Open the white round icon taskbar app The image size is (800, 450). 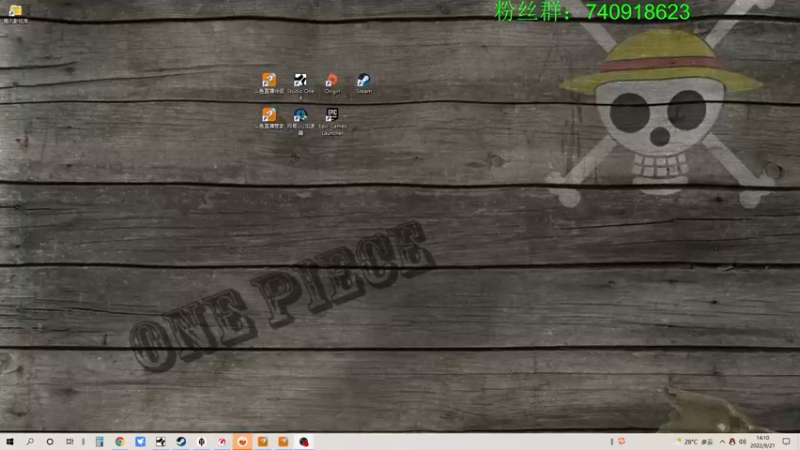[x=202, y=441]
